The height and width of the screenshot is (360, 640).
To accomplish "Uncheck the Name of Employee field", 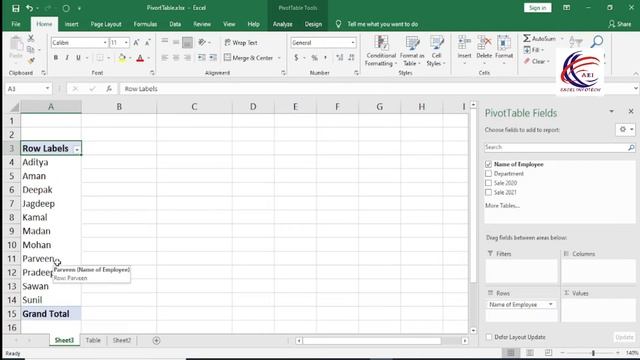I will tap(488, 164).
